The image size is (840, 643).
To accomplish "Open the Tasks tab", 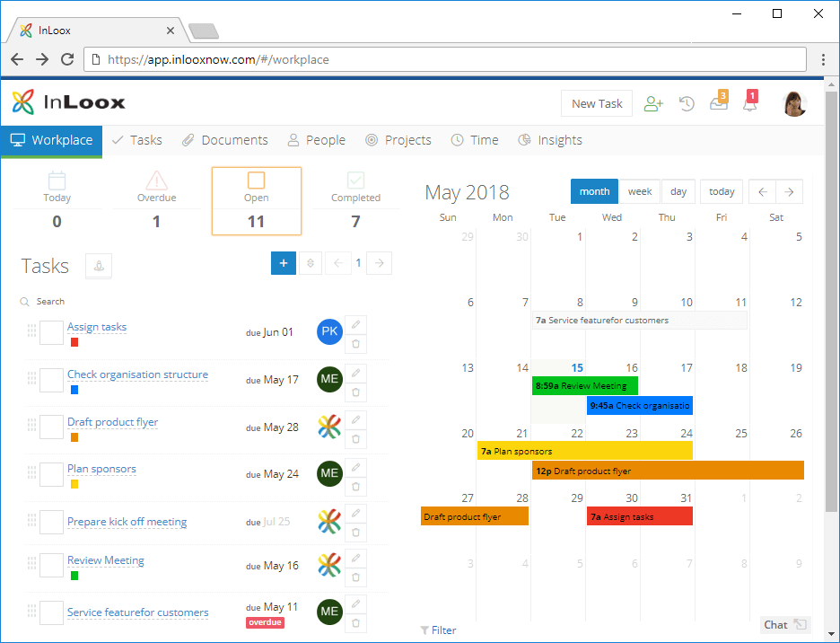I will (137, 140).
